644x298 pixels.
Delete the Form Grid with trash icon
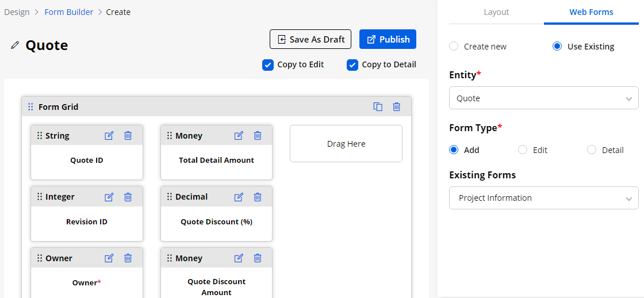coord(397,106)
